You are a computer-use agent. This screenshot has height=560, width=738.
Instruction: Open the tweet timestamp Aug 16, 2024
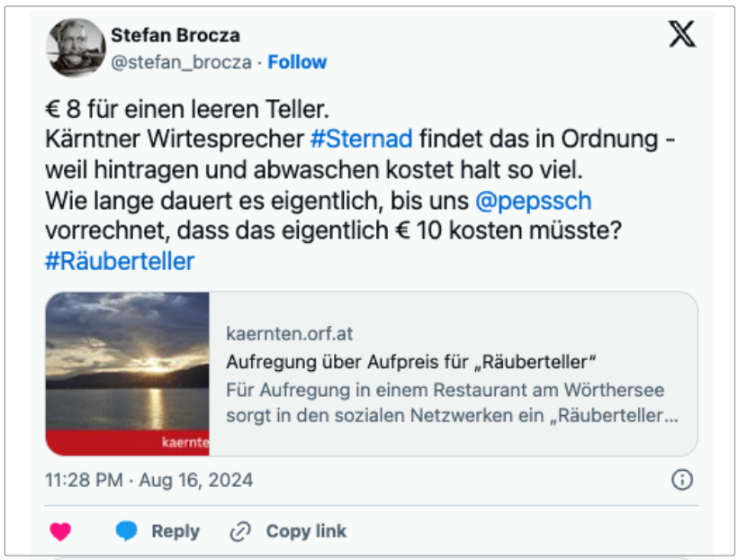(x=148, y=480)
